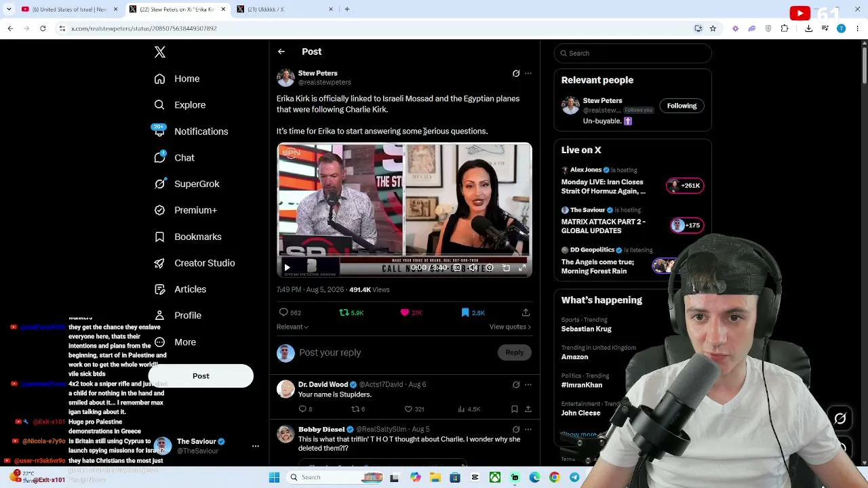Viewport: 868px width, 488px height.
Task: Toggle picture-in-picture for the video
Action: (x=506, y=268)
